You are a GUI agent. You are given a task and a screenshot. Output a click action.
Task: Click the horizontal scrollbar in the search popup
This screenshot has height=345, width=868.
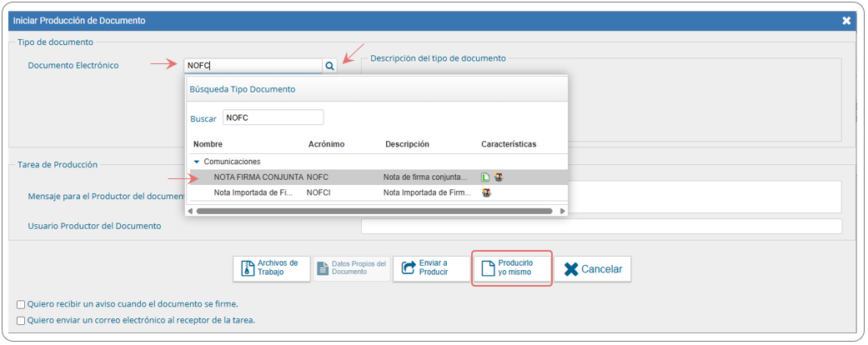click(x=374, y=211)
